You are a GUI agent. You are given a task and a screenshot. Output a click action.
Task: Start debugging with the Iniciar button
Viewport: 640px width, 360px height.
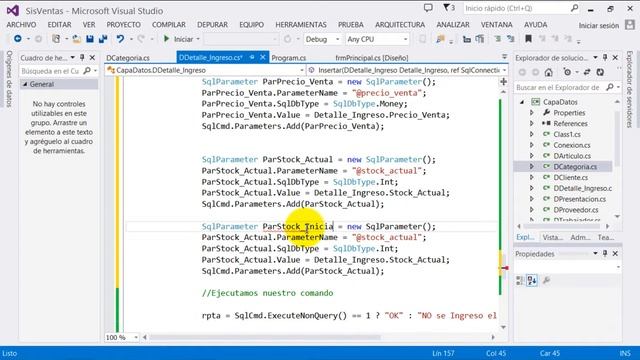[179, 39]
